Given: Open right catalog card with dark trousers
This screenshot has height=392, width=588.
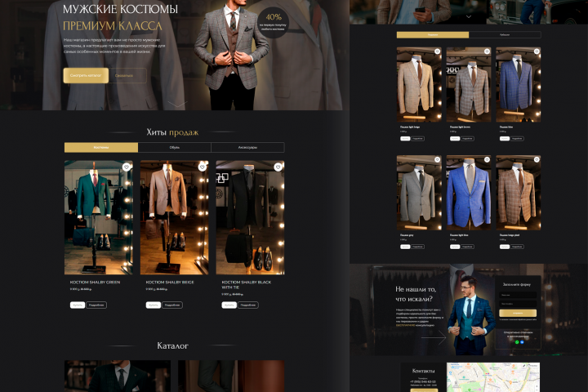Looking at the screenshot, I should click(231, 376).
